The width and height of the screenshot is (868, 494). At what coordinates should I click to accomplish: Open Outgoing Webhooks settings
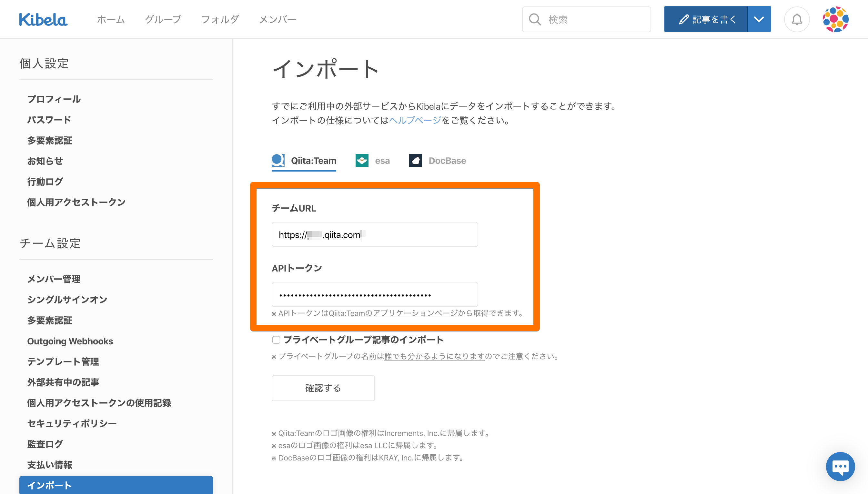coord(70,341)
